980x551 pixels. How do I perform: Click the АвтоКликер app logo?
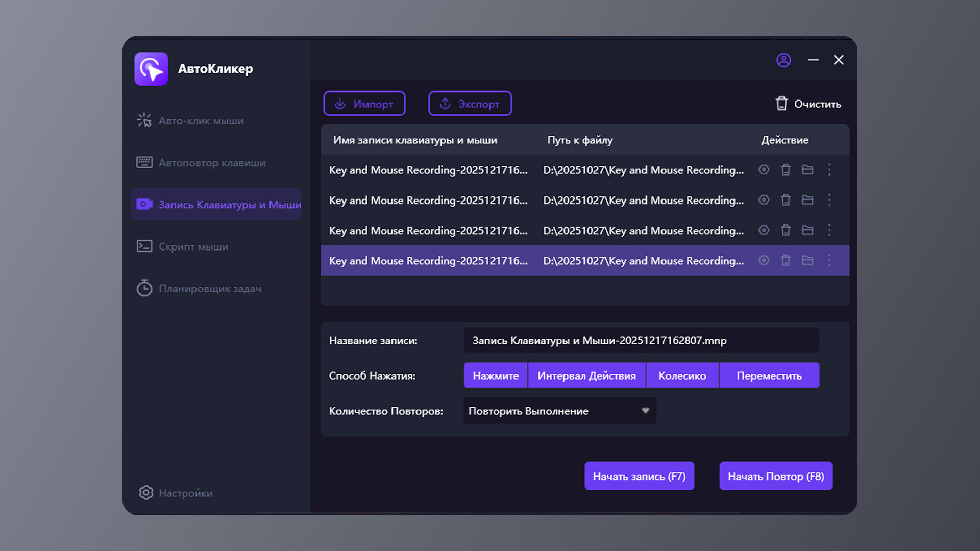pyautogui.click(x=151, y=69)
